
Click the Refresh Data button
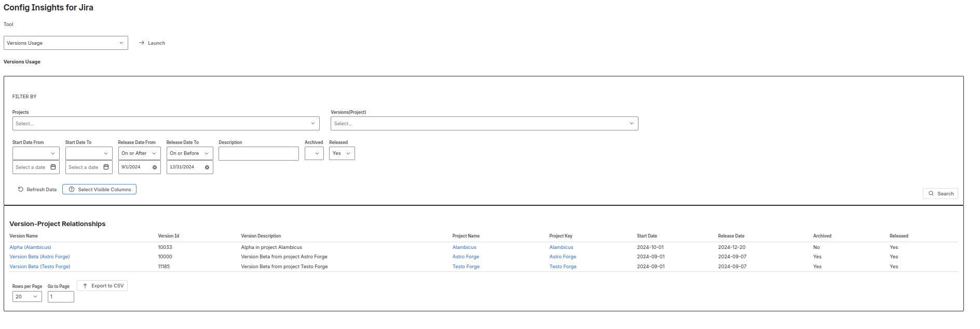pos(37,190)
